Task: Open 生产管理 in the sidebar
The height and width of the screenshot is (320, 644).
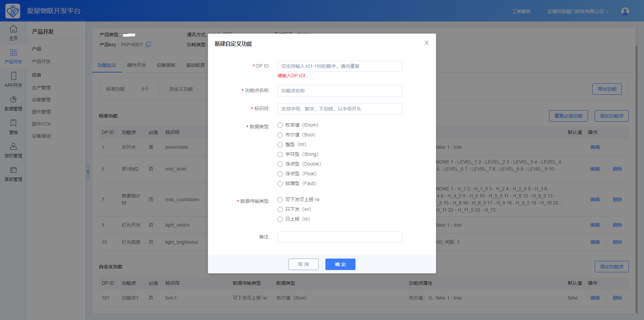Action: point(41,88)
